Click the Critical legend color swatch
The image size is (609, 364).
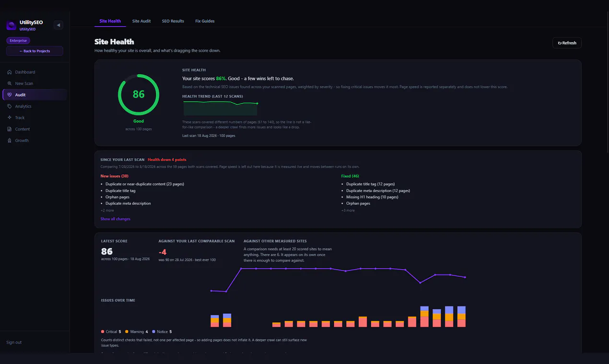click(x=103, y=331)
